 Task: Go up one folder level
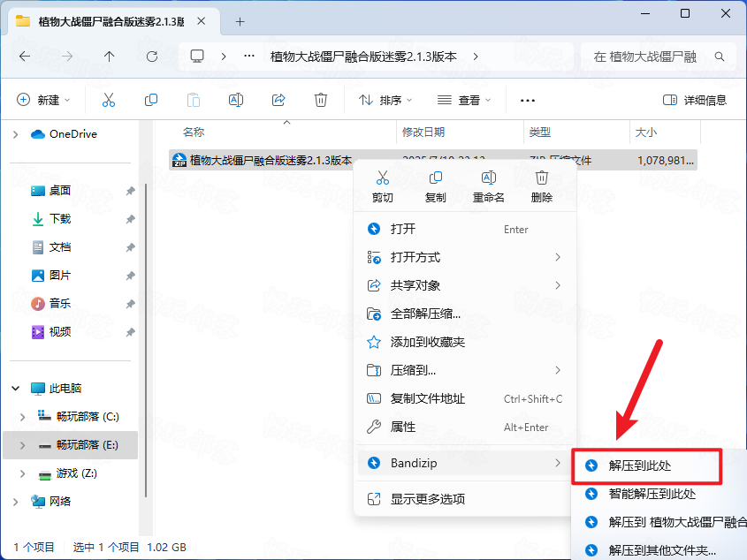[109, 57]
